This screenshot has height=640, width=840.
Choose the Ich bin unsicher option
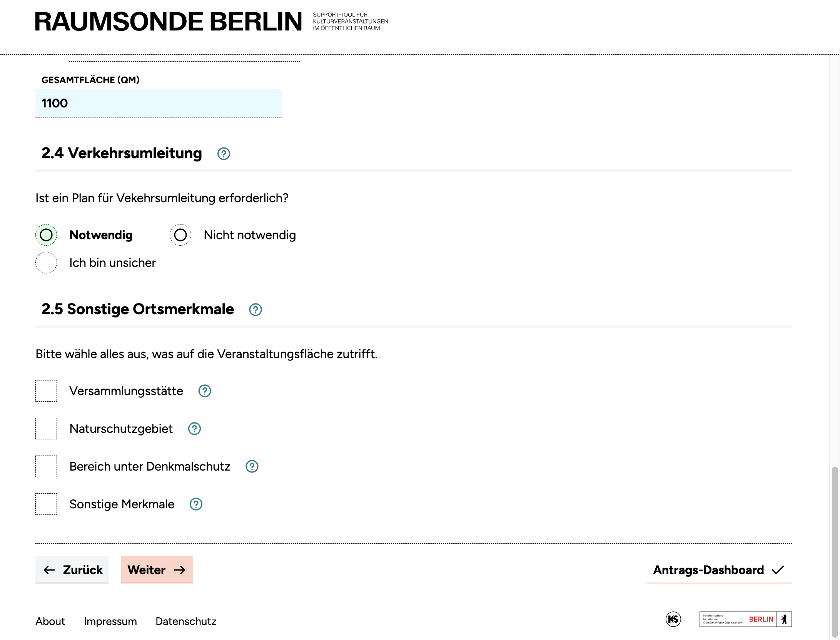[46, 263]
